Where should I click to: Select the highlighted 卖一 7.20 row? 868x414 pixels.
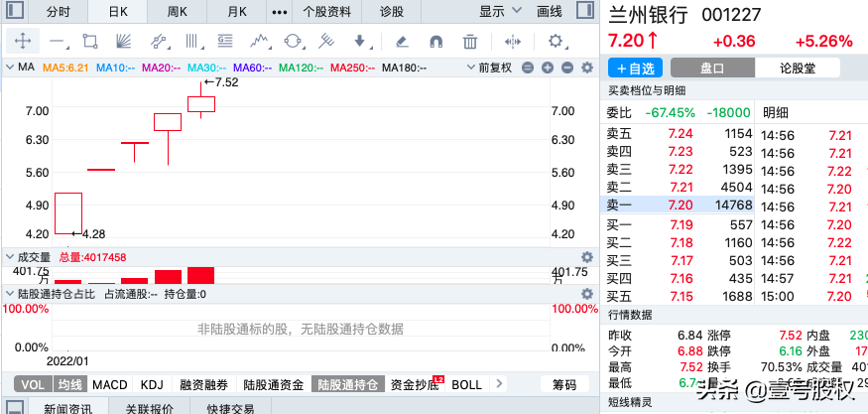[x=677, y=206]
